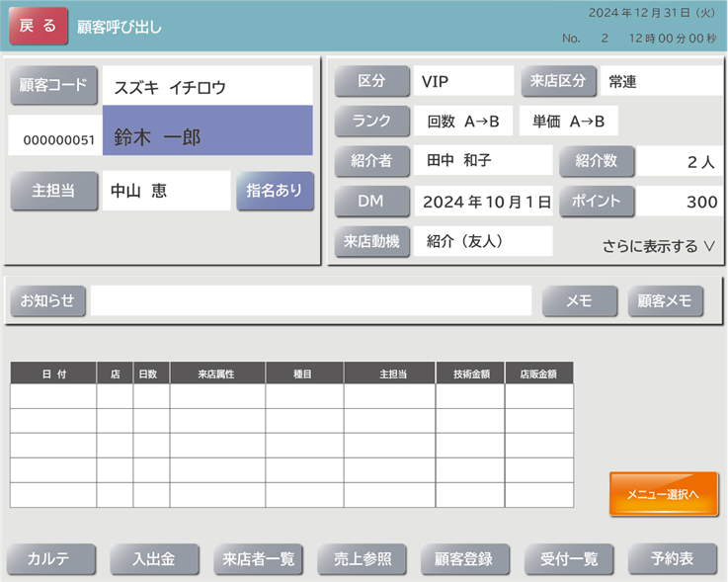Click the お知らせ text field
Viewport: 728px width, 582px height.
pyautogui.click(x=311, y=300)
